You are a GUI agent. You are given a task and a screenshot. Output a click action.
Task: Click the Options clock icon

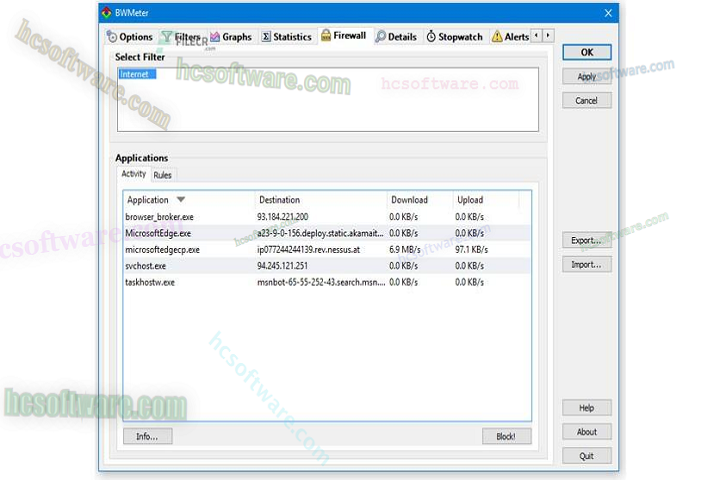(x=112, y=37)
